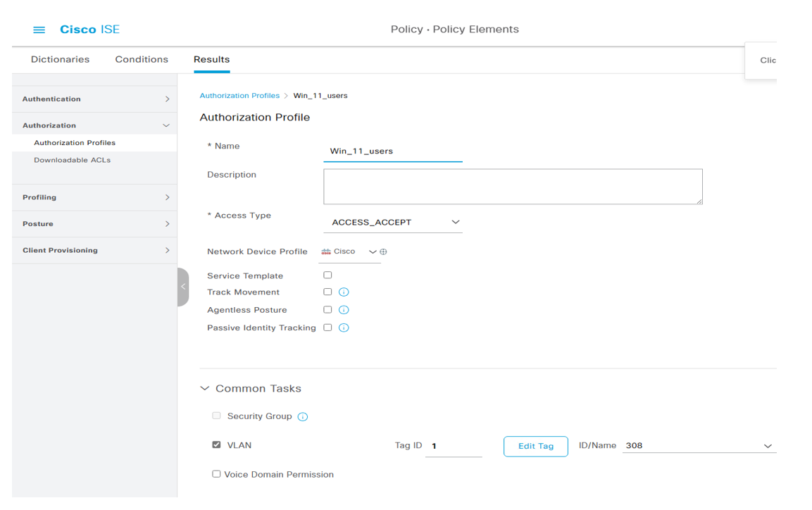The width and height of the screenshot is (812, 510).
Task: Click the Cisco ISE logo
Action: click(89, 29)
